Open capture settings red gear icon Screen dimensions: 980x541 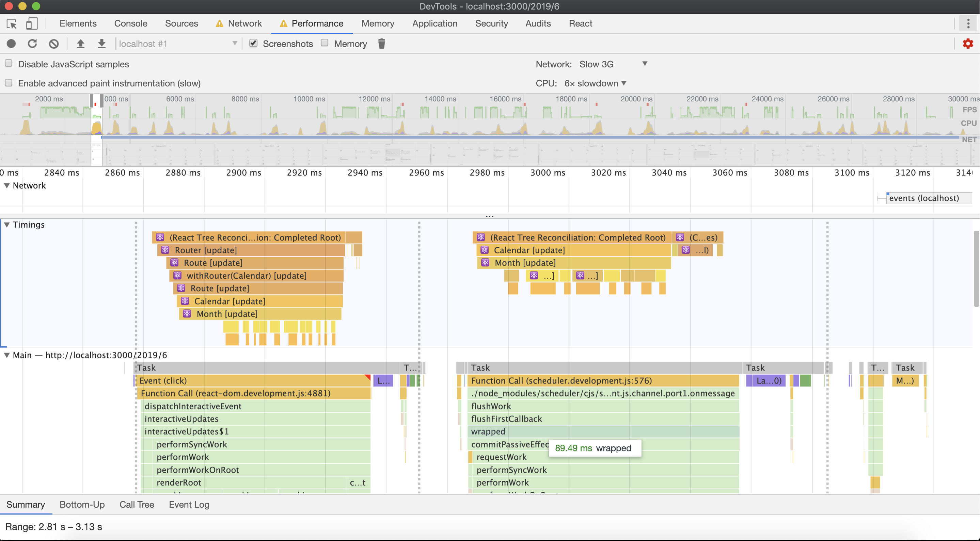coord(967,44)
